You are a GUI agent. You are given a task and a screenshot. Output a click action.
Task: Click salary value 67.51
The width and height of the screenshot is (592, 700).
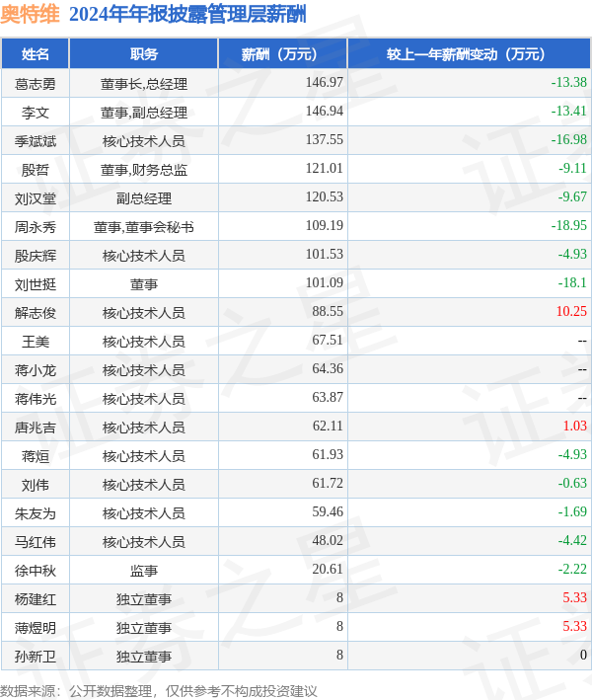click(x=328, y=340)
